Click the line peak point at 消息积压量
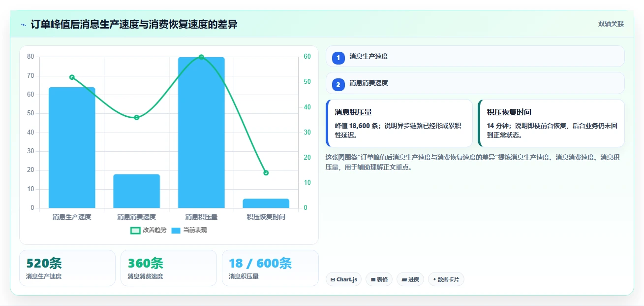 (201, 57)
